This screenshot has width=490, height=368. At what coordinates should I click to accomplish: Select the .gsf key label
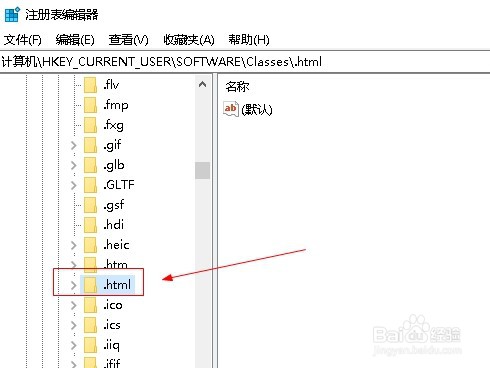coord(114,205)
